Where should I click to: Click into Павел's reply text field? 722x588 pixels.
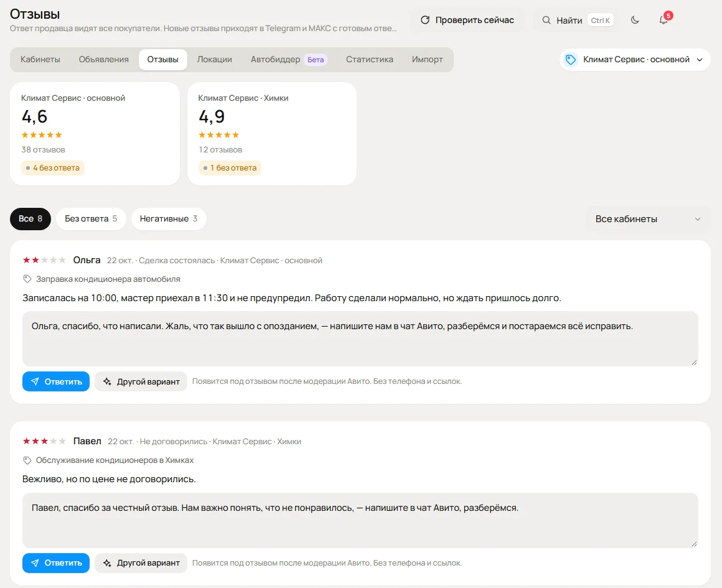360,520
